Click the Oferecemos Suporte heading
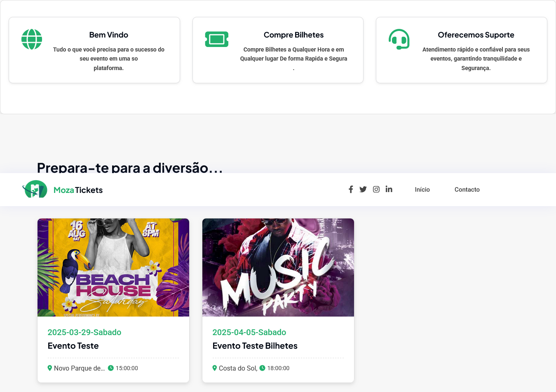Viewport: 556px width, 392px height. pos(476,35)
